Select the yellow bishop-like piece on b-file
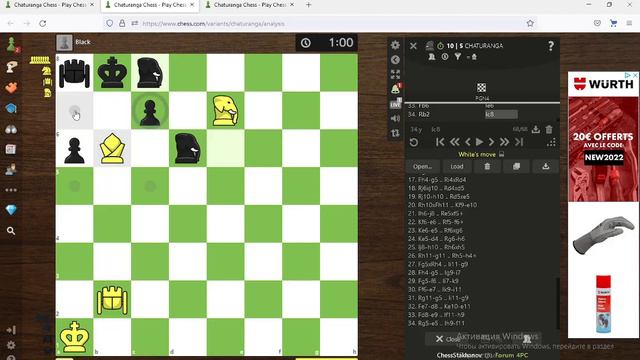The width and height of the screenshot is (640, 360). (112, 147)
